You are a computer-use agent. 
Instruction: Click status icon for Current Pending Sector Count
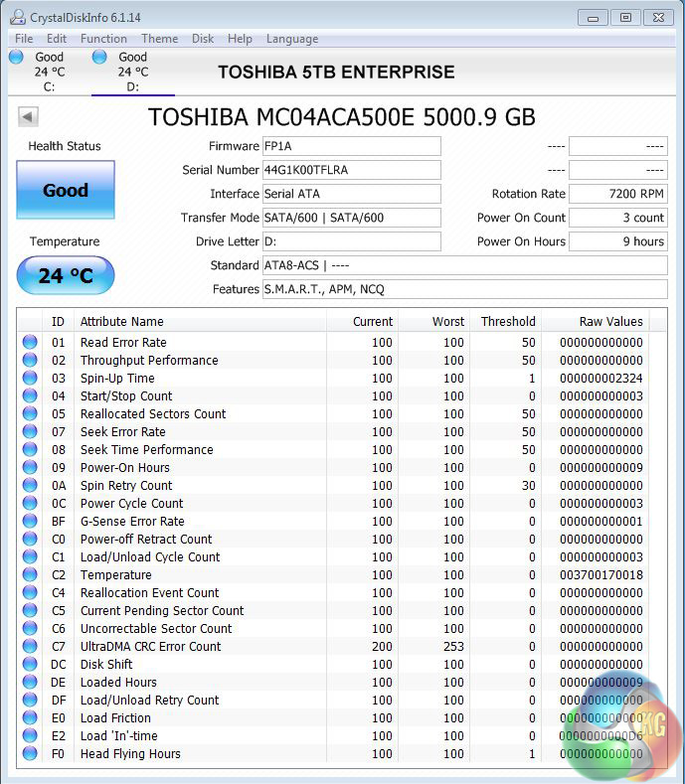point(30,610)
